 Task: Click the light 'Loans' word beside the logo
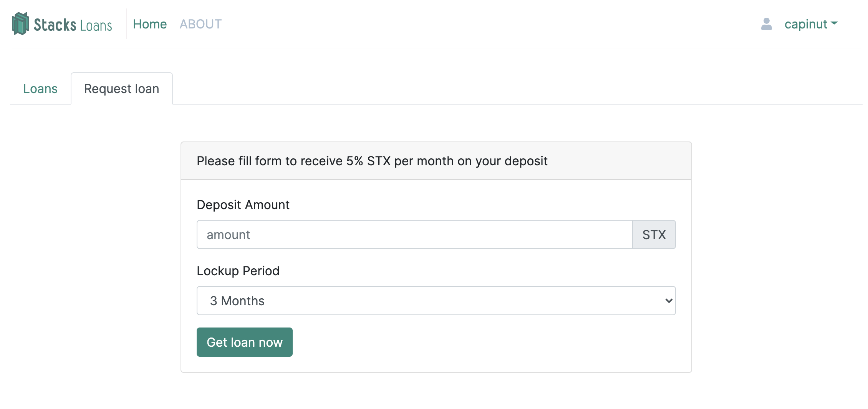(x=96, y=26)
